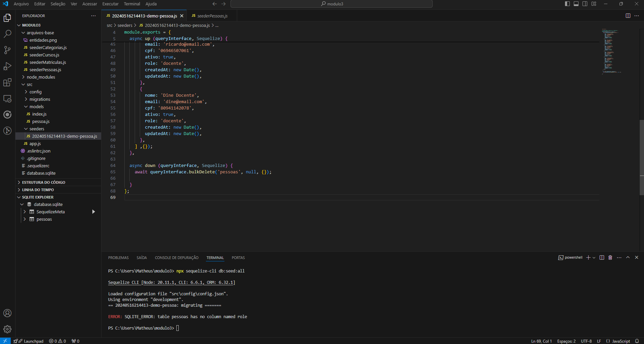This screenshot has width=644, height=344.
Task: Open the Arquivo menu
Action: [21, 4]
